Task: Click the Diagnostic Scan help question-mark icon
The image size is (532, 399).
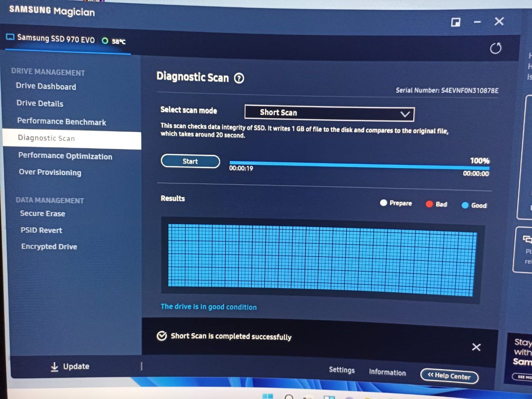Action: [239, 78]
